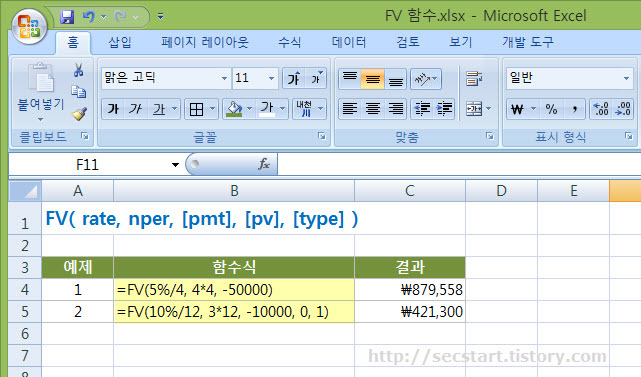The height and width of the screenshot is (377, 641).
Task: Open the 수식 tab
Action: coord(289,42)
